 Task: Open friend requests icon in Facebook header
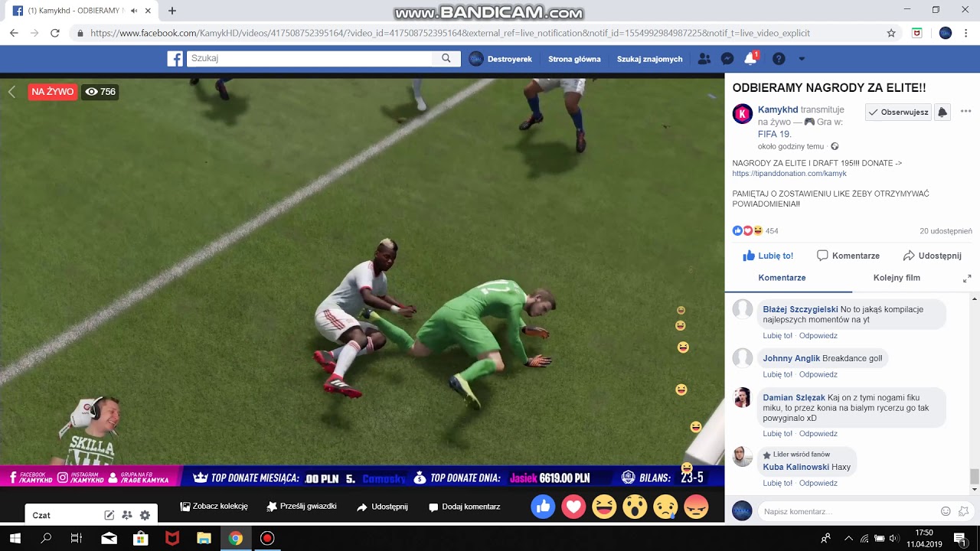pyautogui.click(x=704, y=59)
